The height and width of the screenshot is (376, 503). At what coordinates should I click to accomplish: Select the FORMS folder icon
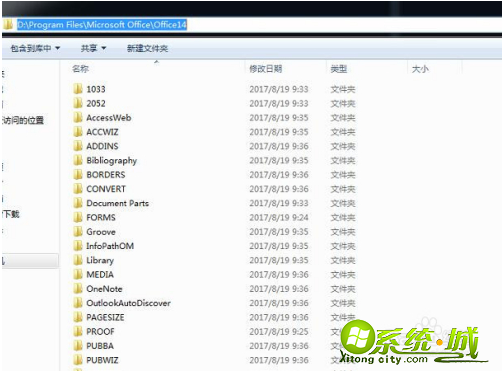[x=78, y=217]
